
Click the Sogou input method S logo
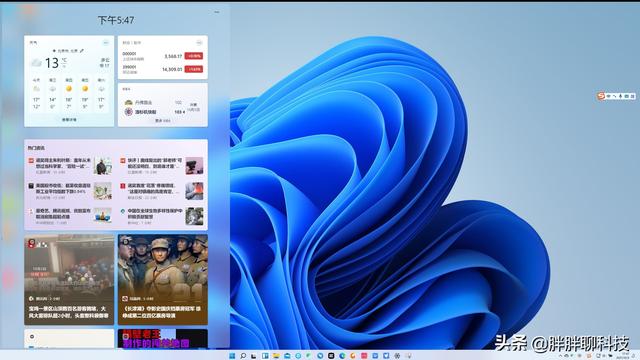point(601,96)
